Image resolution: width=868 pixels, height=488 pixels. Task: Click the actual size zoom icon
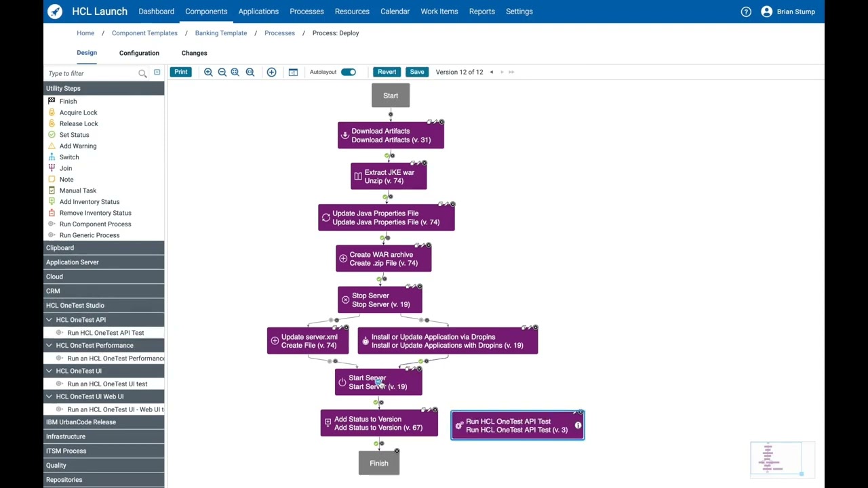(x=250, y=72)
